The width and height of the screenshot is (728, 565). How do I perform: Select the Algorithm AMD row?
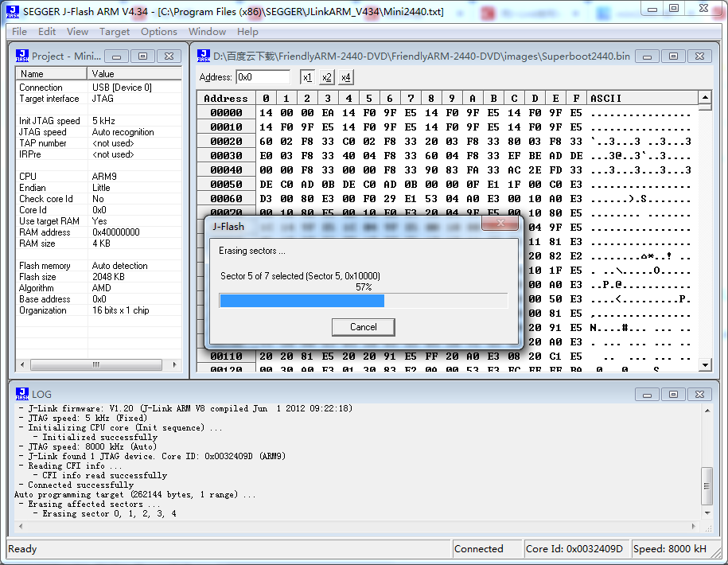point(99,288)
